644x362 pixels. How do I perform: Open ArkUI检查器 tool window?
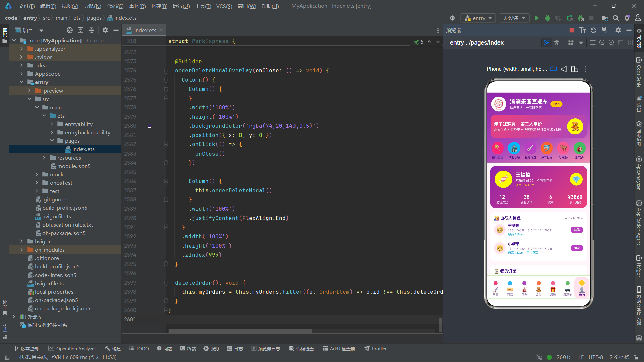[338, 349]
